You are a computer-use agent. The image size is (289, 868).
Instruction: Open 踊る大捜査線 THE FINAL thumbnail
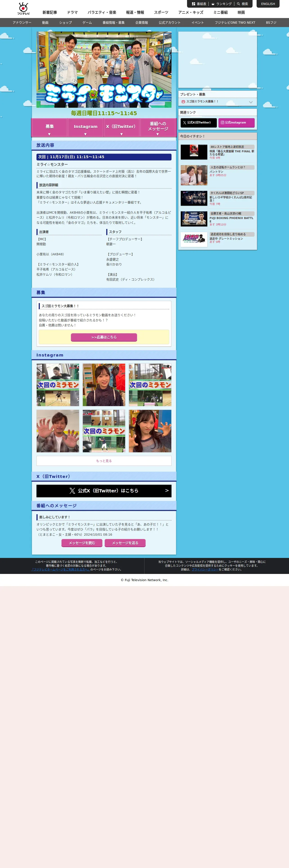click(x=194, y=152)
